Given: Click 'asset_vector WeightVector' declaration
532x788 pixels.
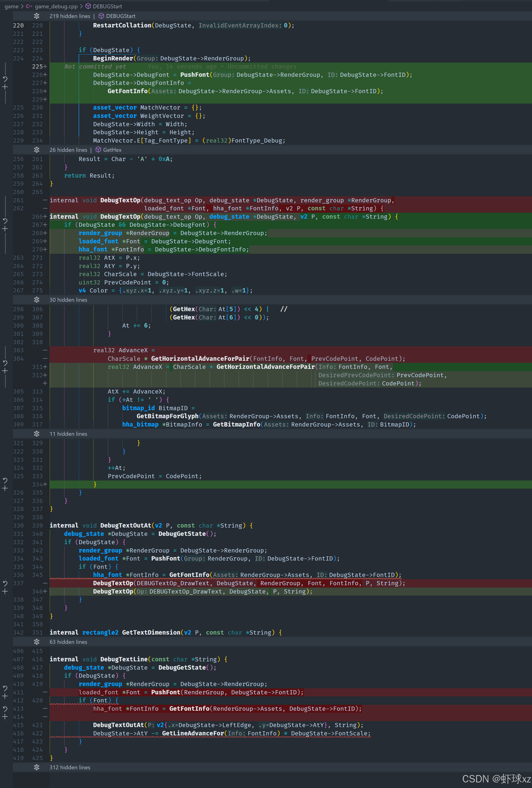Looking at the screenshot, I should [x=149, y=116].
